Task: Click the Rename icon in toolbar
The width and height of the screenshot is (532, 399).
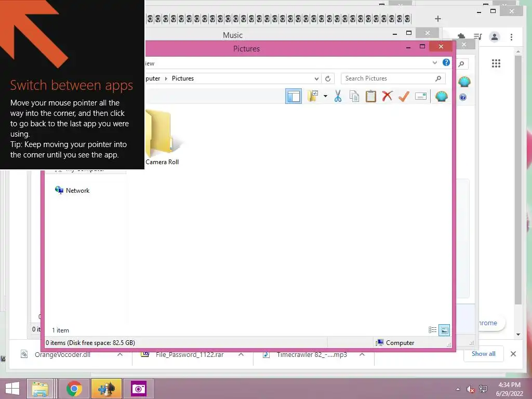Action: pos(421,96)
